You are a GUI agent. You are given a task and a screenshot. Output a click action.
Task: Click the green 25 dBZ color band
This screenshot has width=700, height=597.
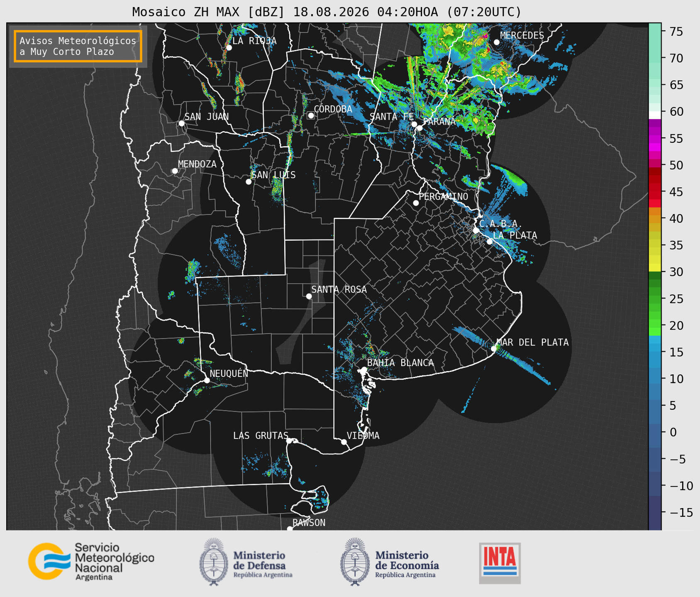click(x=655, y=299)
